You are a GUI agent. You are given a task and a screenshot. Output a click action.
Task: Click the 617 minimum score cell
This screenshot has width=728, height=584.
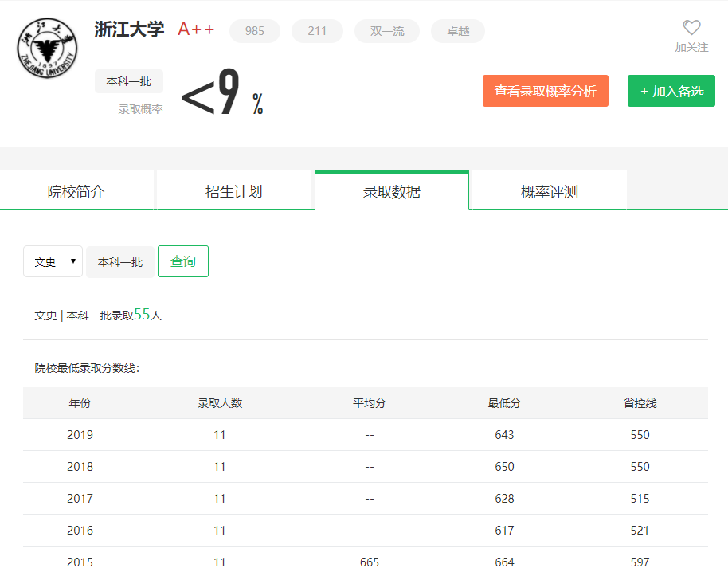click(x=504, y=530)
